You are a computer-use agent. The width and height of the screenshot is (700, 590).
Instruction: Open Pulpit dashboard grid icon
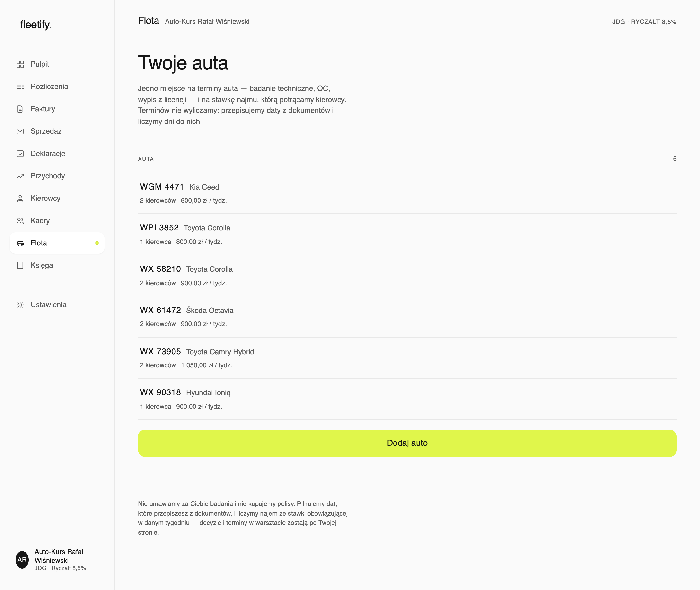20,64
